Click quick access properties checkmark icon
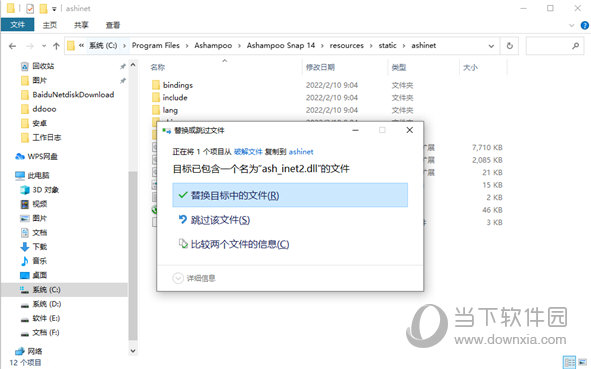Viewport: 591px width, 369px height. (x=30, y=8)
